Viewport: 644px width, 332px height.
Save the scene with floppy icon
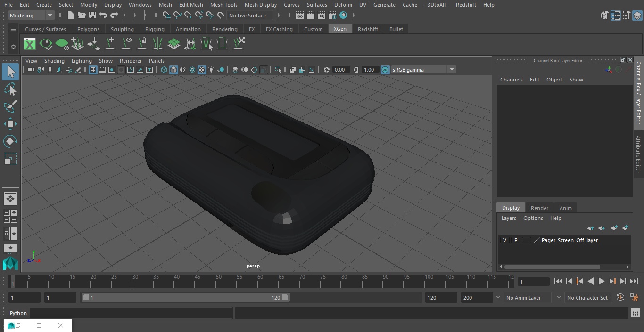92,16
